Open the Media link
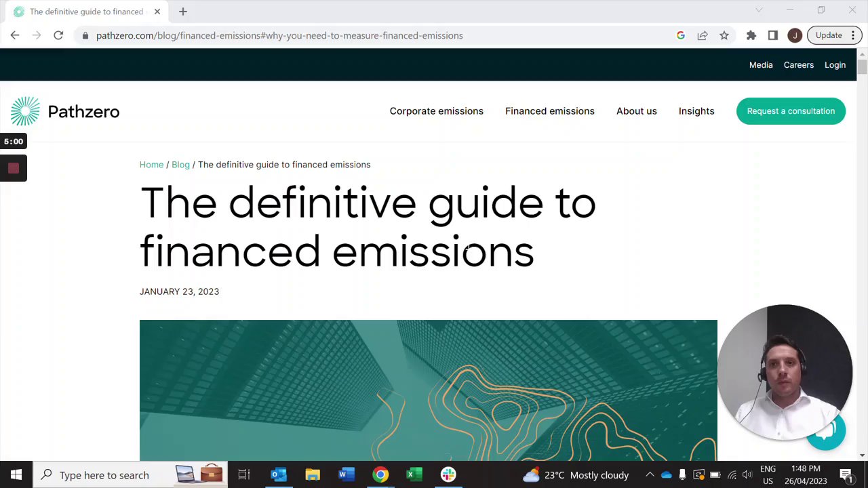This screenshot has width=868, height=488. pos(761,65)
